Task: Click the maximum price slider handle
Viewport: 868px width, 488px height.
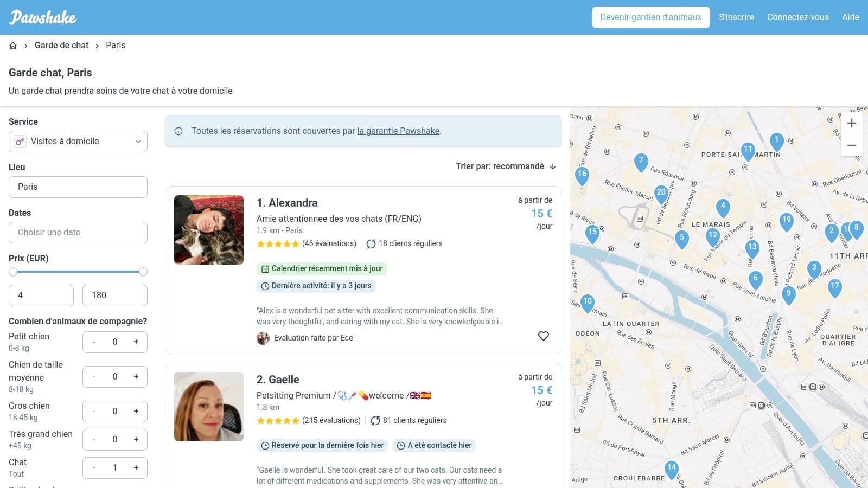Action: point(143,272)
